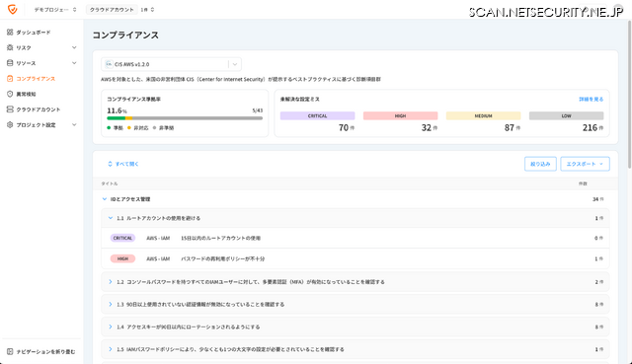Viewport: 632px width, 364px height.
Task: Click the Resource (リソース) sidebar icon
Action: click(x=10, y=63)
